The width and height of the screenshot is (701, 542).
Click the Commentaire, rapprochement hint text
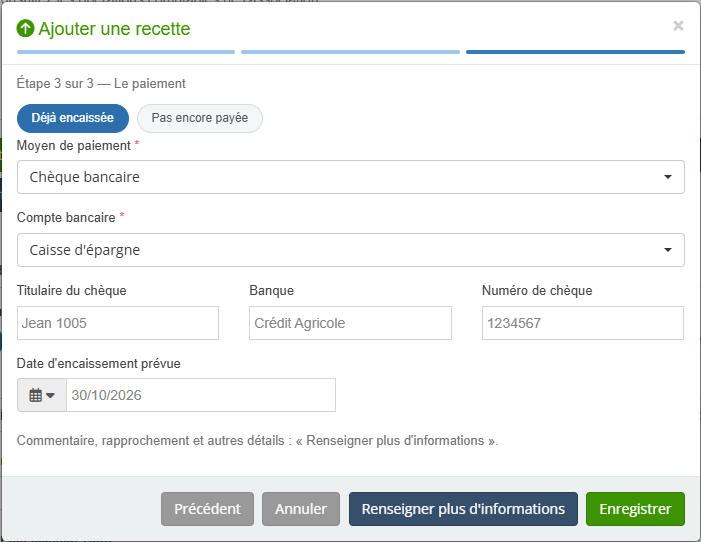point(258,440)
